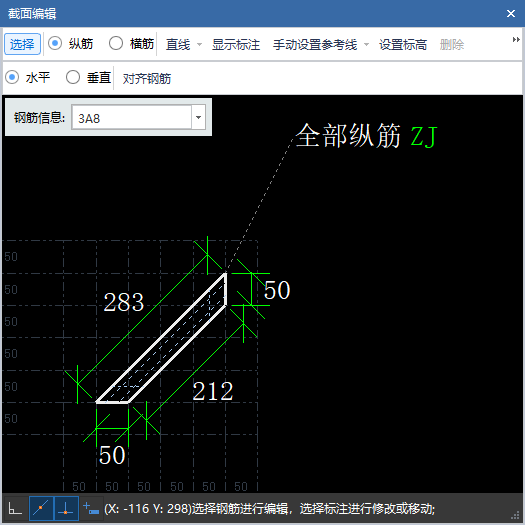Select the right-side 50 dimension label
This screenshot has height=525, width=525.
pos(277,290)
